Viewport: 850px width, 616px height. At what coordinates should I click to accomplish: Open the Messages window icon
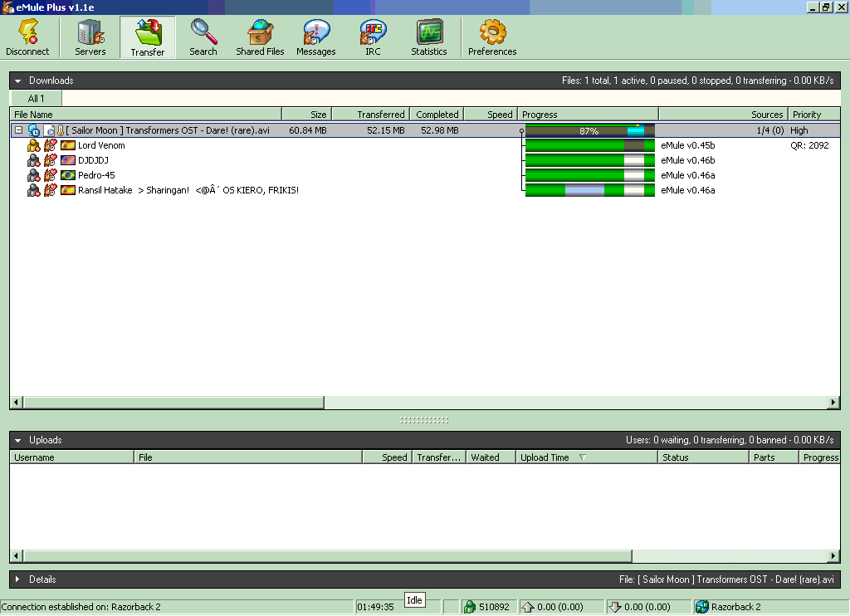315,37
